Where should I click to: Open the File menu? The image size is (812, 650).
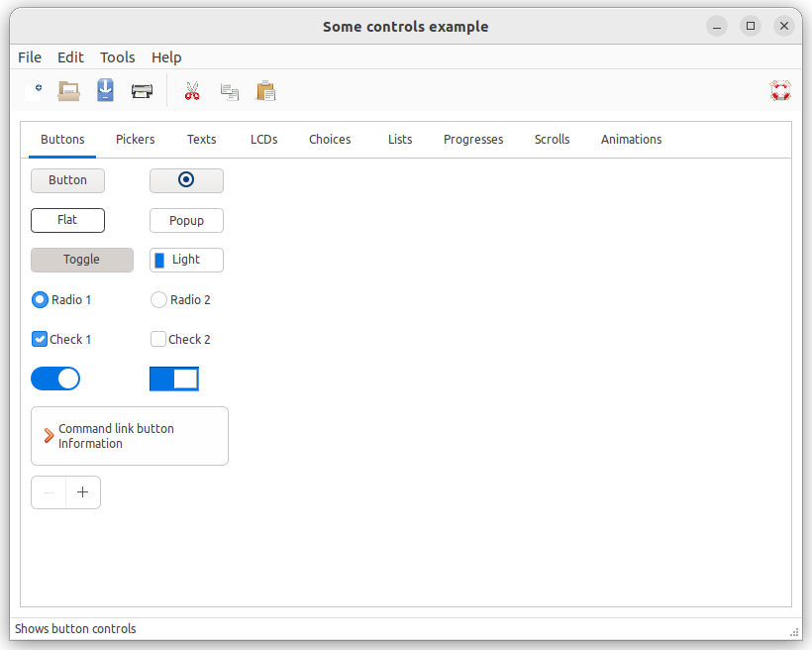(30, 57)
